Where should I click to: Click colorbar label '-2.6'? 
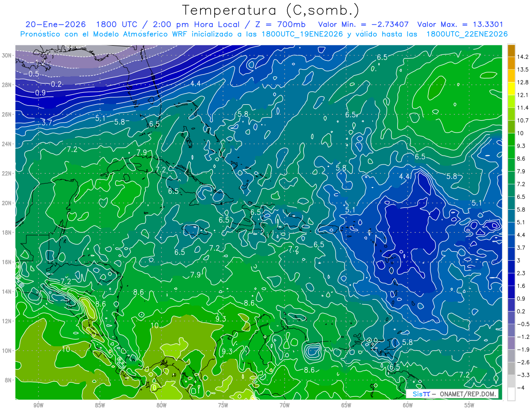click(523, 362)
